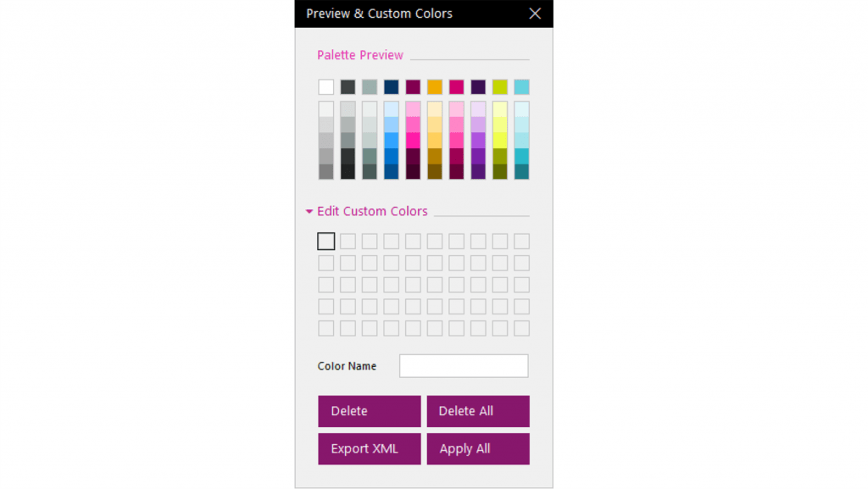This screenshot has width=868, height=489.
Task: Pick the navy blue palette swatch
Action: coord(391,87)
